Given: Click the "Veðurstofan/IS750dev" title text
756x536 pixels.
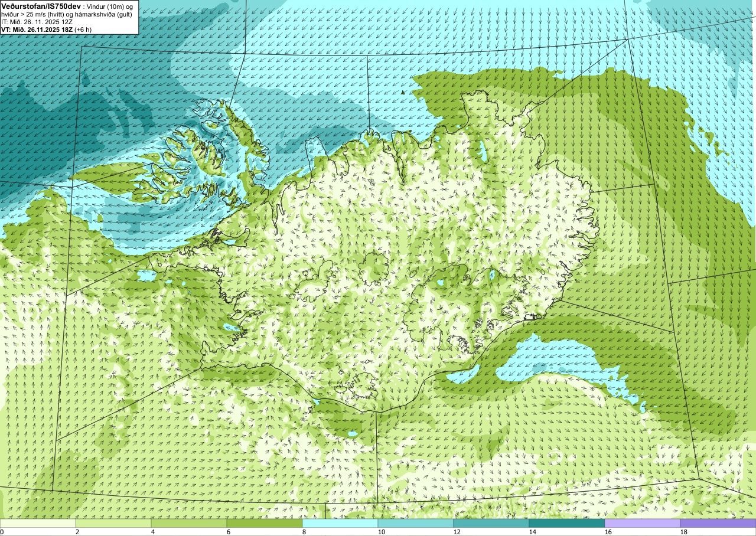Looking at the screenshot, I should click(x=41, y=5).
